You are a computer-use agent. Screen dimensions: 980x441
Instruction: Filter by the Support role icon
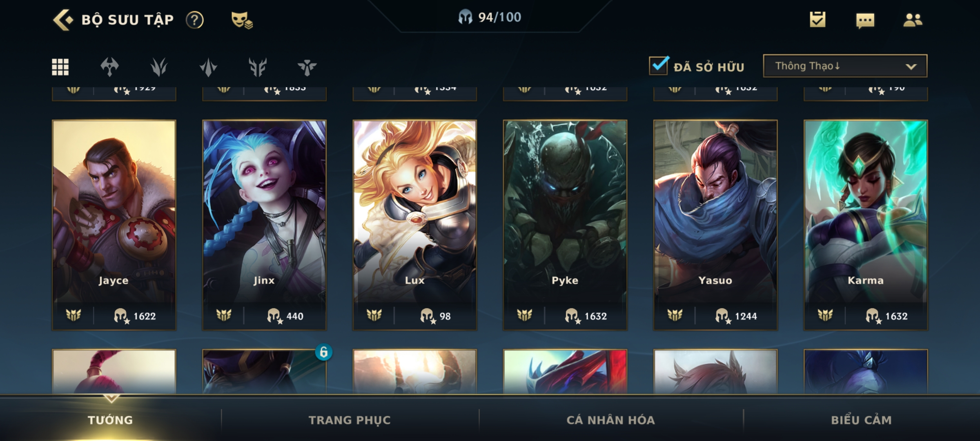307,67
